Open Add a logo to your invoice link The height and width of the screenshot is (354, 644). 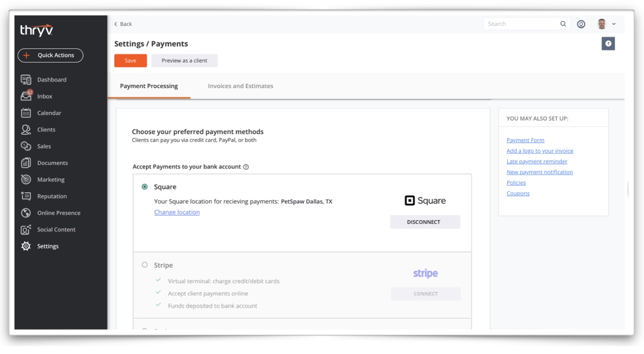540,151
